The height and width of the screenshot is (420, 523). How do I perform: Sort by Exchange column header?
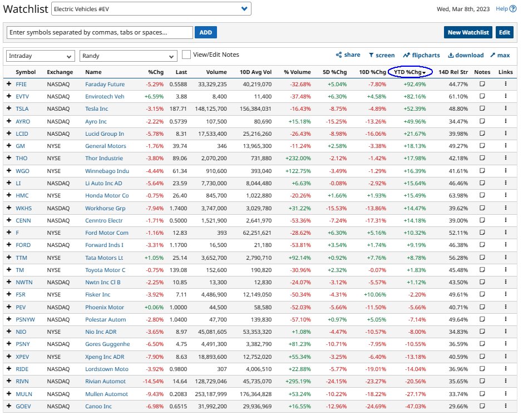[60, 72]
